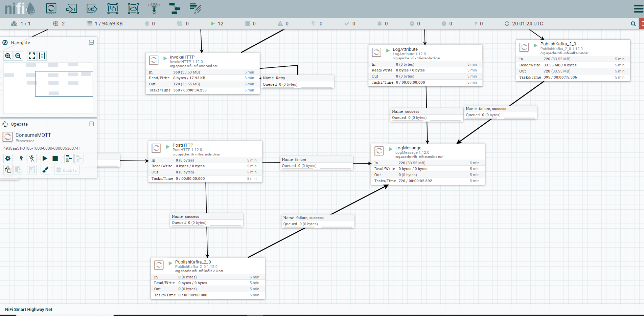Click the Upload Template icon in Operate
The width and height of the screenshot is (644, 316).
(79, 158)
